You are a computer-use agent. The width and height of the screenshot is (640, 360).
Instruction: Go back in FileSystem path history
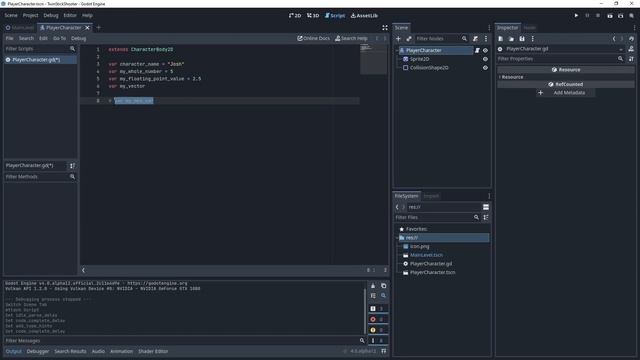(397, 207)
